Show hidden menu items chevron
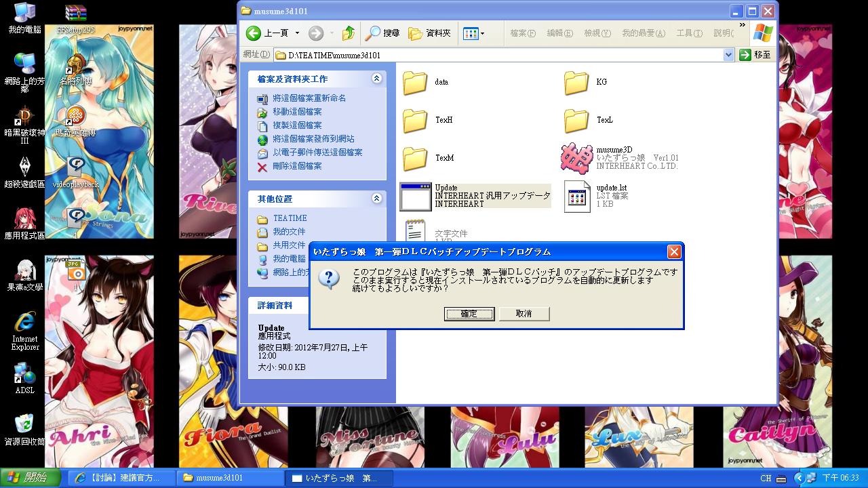This screenshot has height=488, width=868. [742, 26]
